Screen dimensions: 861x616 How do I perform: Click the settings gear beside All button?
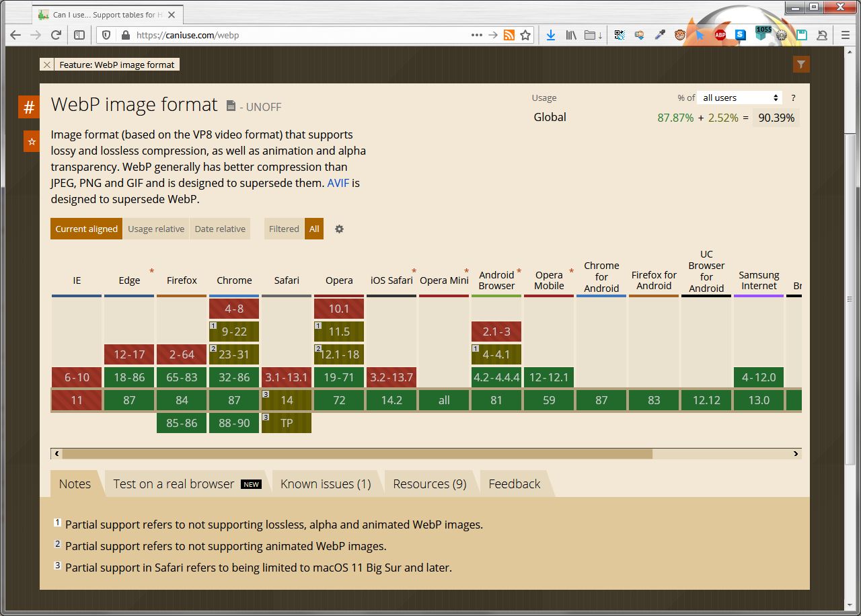[339, 229]
